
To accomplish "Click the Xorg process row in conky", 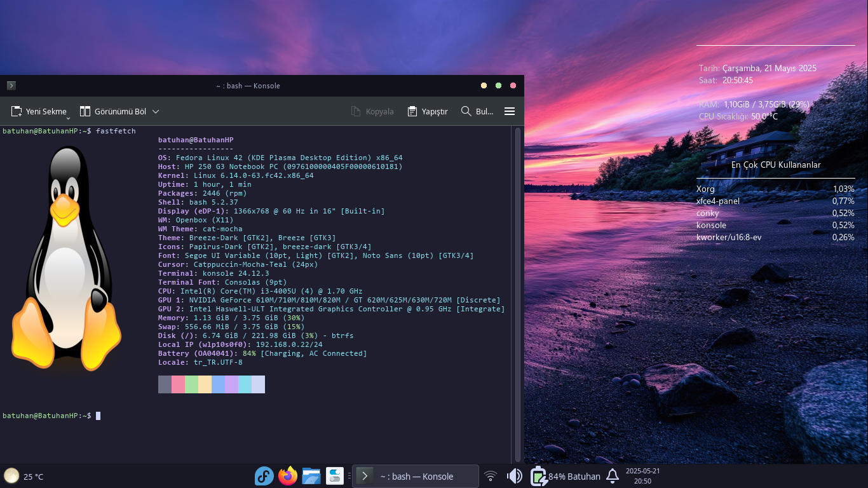I will coord(775,189).
